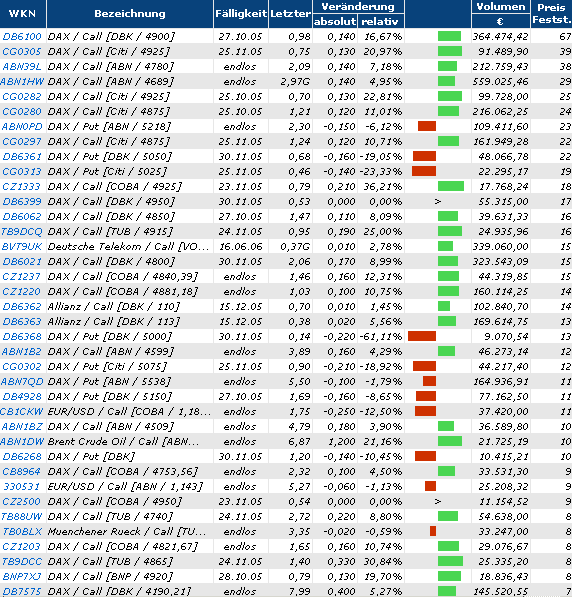Click the ABN39L WKN link
The width and height of the screenshot is (572, 597).
click(x=22, y=67)
